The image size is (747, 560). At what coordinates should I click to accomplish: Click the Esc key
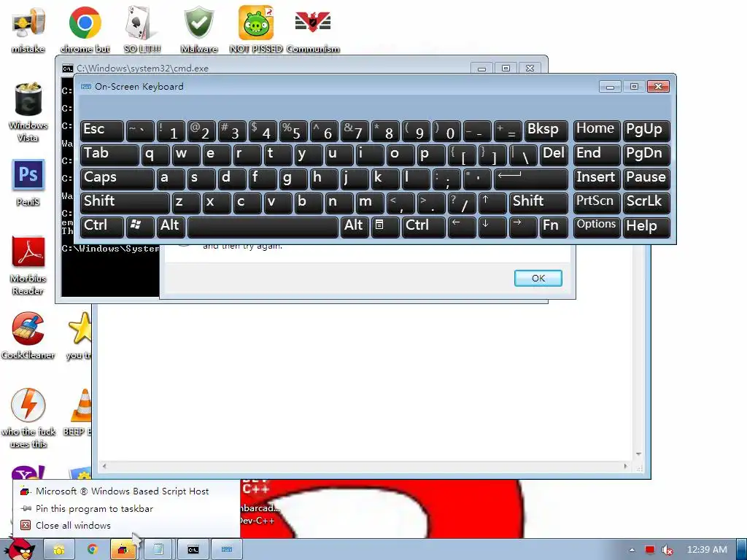[102, 131]
